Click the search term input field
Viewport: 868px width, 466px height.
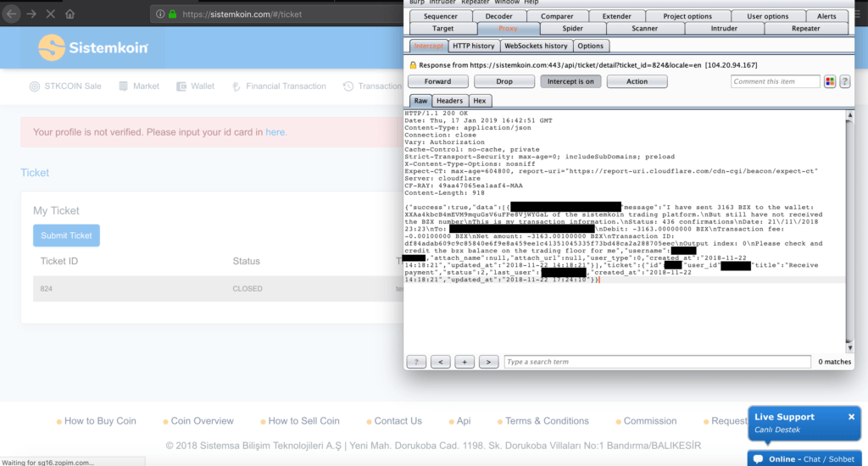658,362
